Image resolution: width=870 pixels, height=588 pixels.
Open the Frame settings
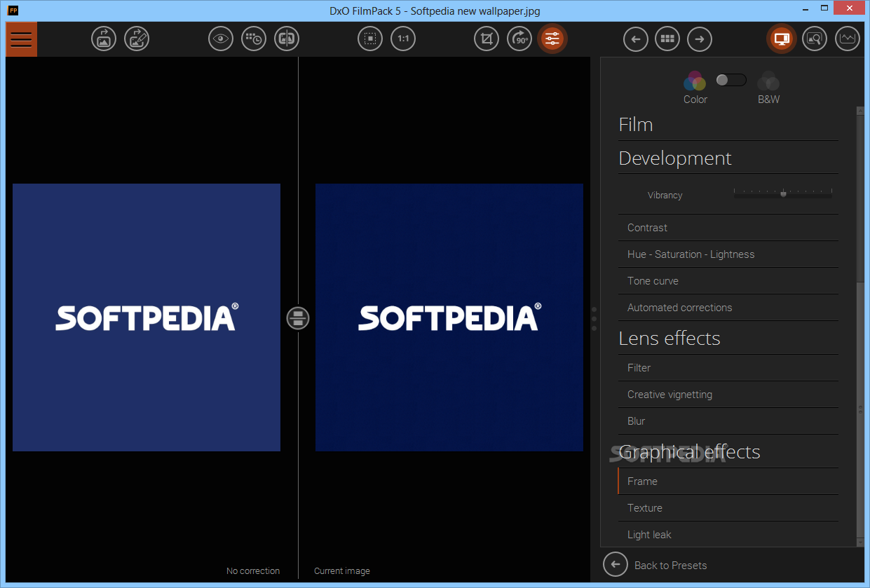tap(728, 481)
